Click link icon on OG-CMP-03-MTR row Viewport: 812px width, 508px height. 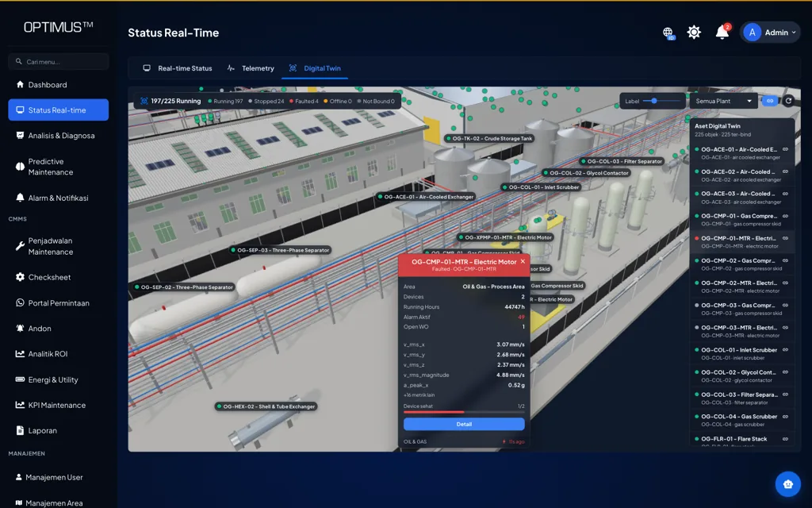[x=785, y=328]
